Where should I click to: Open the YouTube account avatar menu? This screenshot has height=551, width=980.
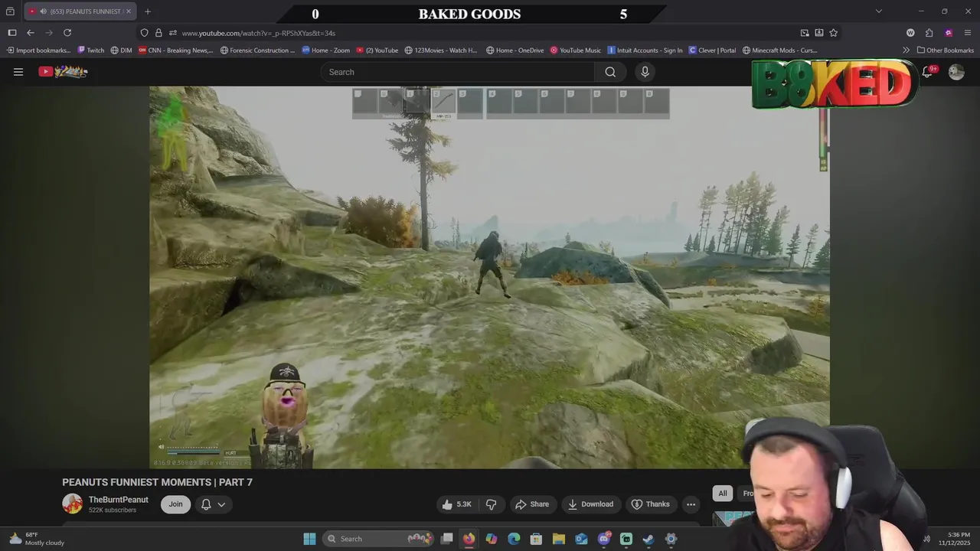coord(956,72)
